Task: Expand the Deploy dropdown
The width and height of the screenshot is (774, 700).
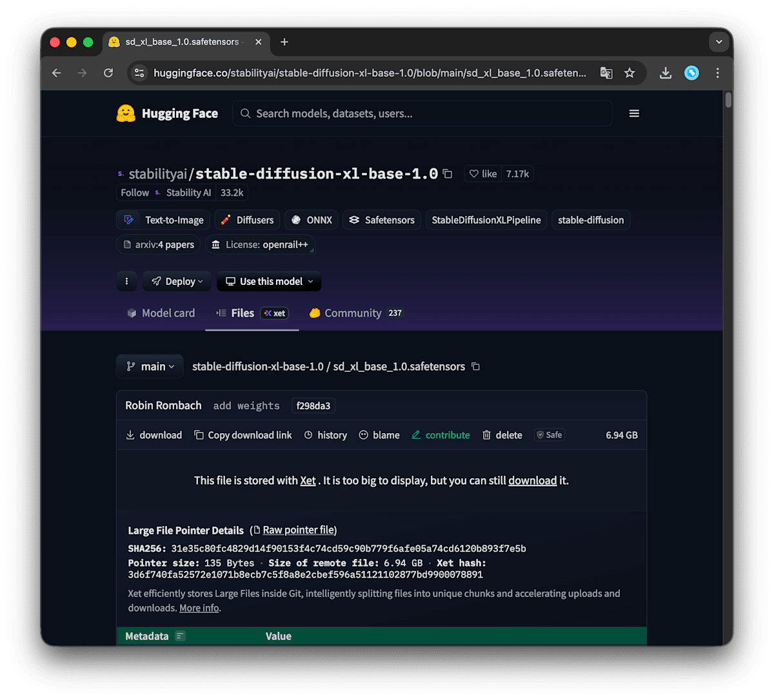Action: pyautogui.click(x=177, y=282)
